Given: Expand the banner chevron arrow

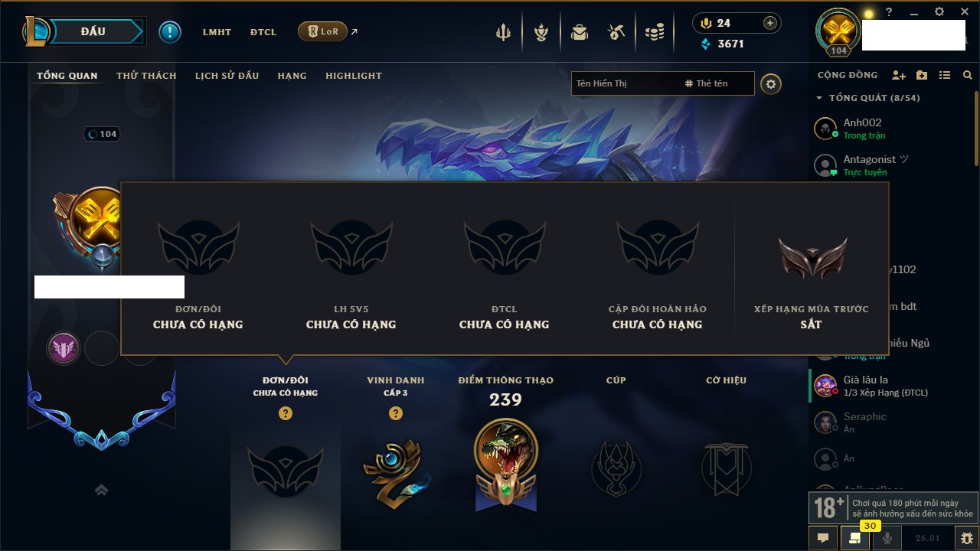Looking at the screenshot, I should [101, 490].
